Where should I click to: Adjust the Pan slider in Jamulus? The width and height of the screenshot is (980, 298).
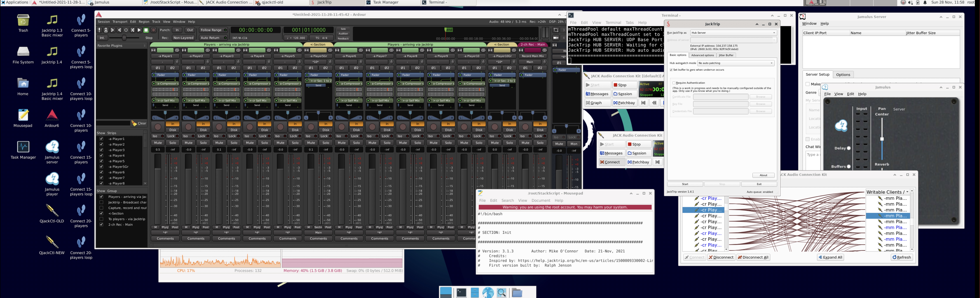click(882, 139)
